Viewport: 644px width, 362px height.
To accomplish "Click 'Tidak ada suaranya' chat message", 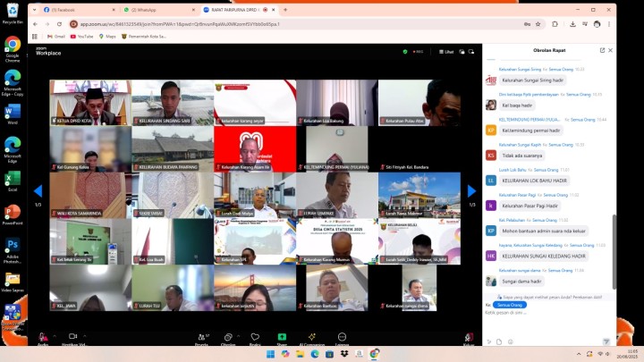I will click(522, 156).
